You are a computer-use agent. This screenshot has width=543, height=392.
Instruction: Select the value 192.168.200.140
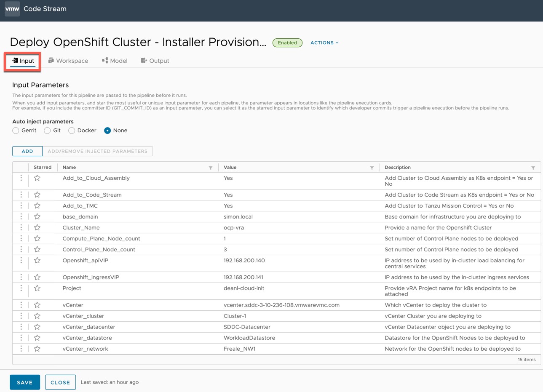(x=244, y=261)
